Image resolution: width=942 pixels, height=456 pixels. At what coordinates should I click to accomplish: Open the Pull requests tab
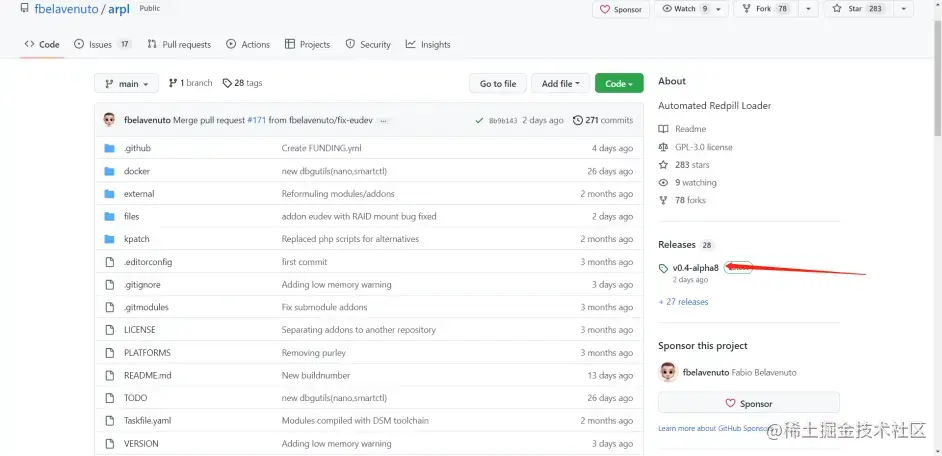pos(179,44)
